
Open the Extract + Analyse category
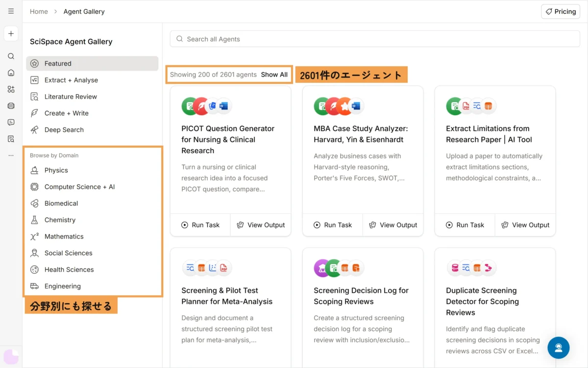(x=92, y=80)
